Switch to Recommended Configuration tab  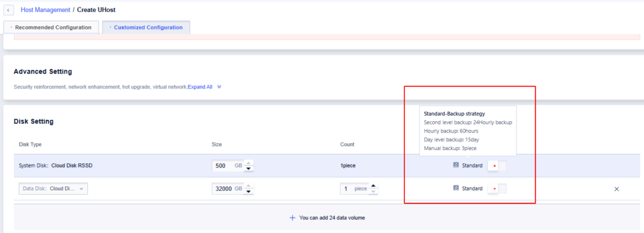[x=51, y=28]
